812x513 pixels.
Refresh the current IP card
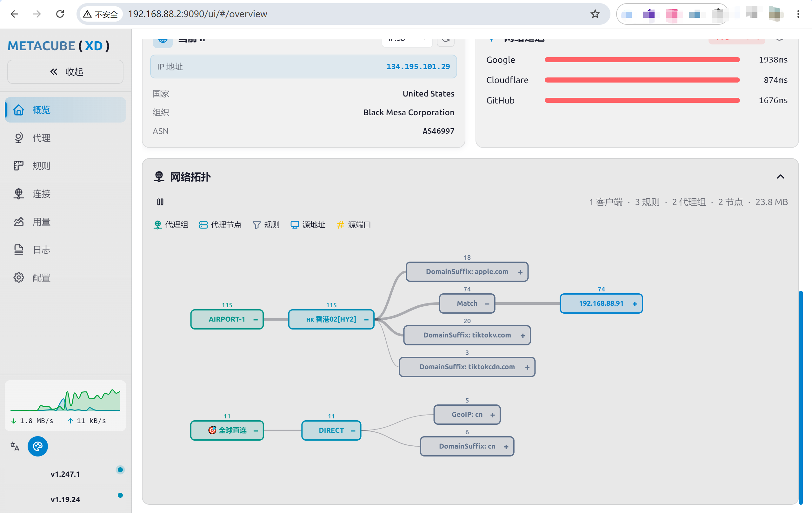[445, 41]
